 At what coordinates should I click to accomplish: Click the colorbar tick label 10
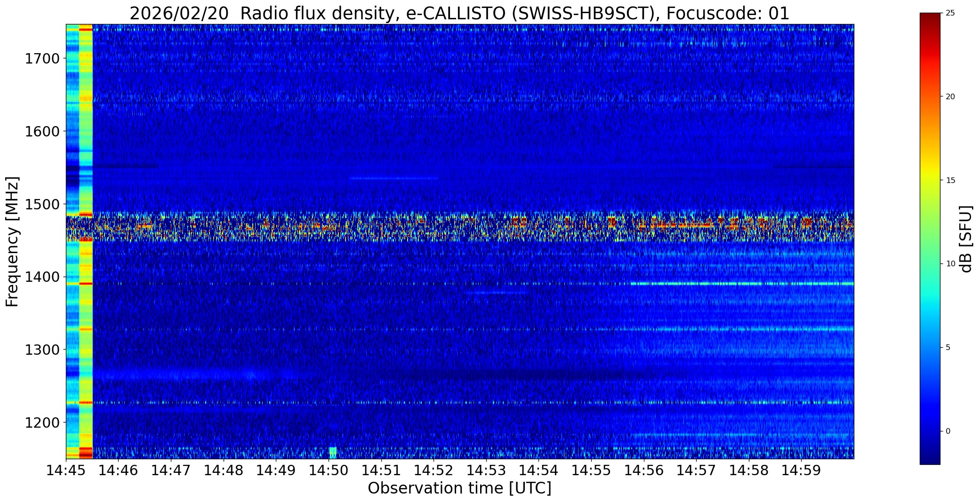(x=950, y=264)
